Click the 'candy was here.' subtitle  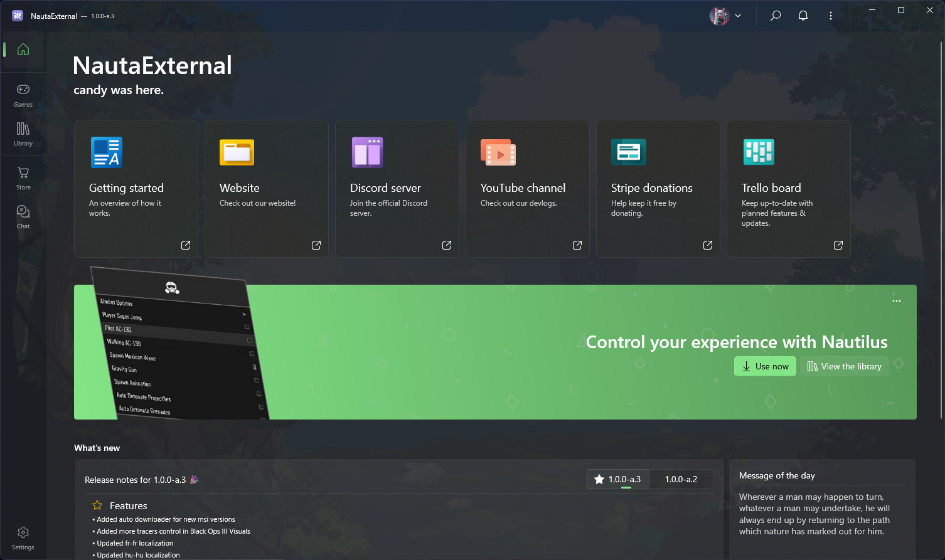(x=119, y=90)
